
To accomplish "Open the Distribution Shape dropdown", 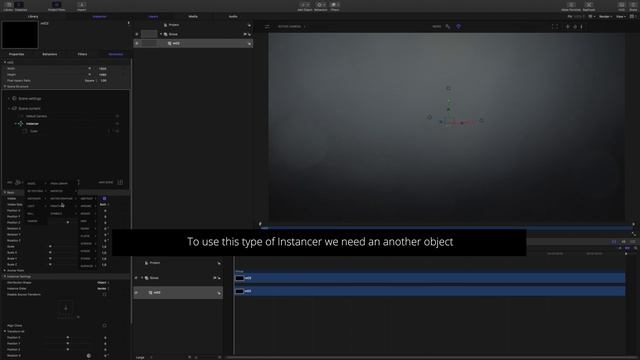I will [x=103, y=282].
